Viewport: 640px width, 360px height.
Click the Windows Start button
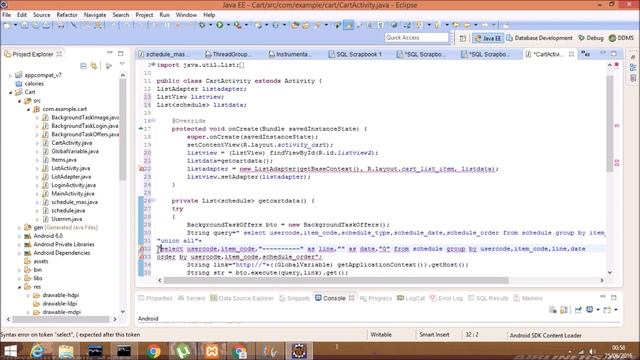10,351
